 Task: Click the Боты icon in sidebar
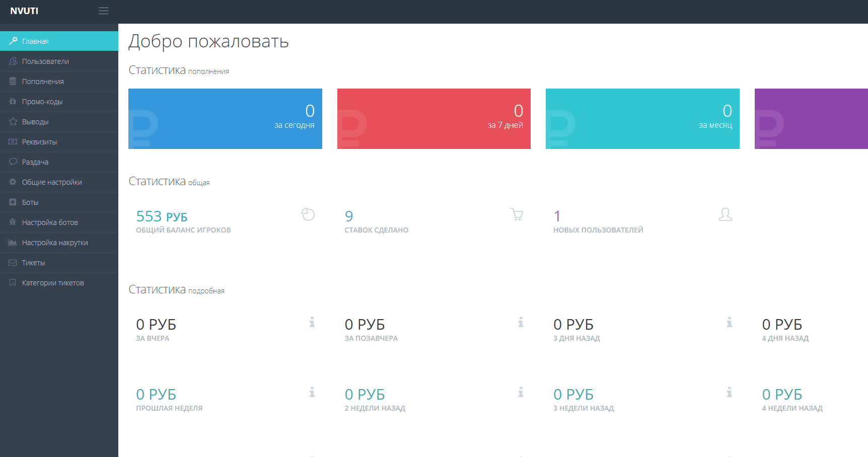click(x=13, y=202)
